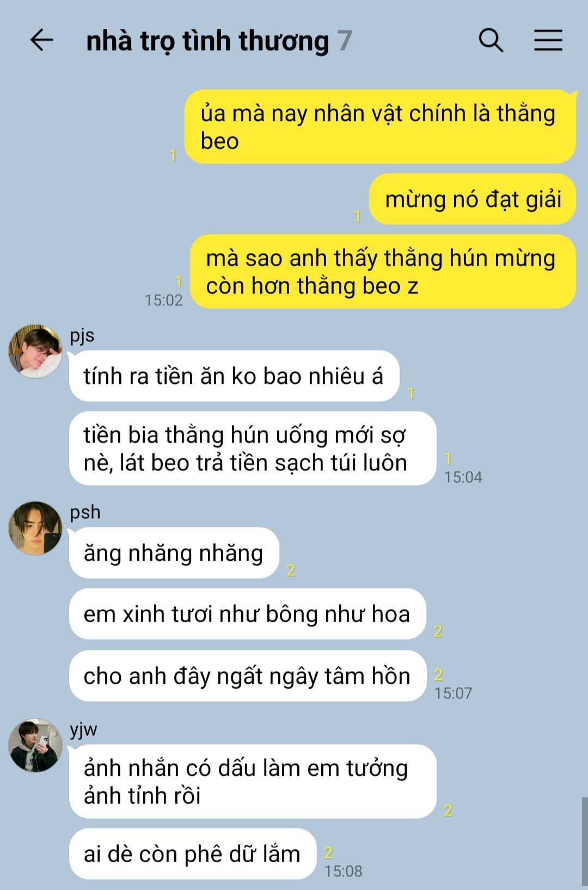The width and height of the screenshot is (588, 890).
Task: Tap sender name pjs
Action: pos(82,335)
